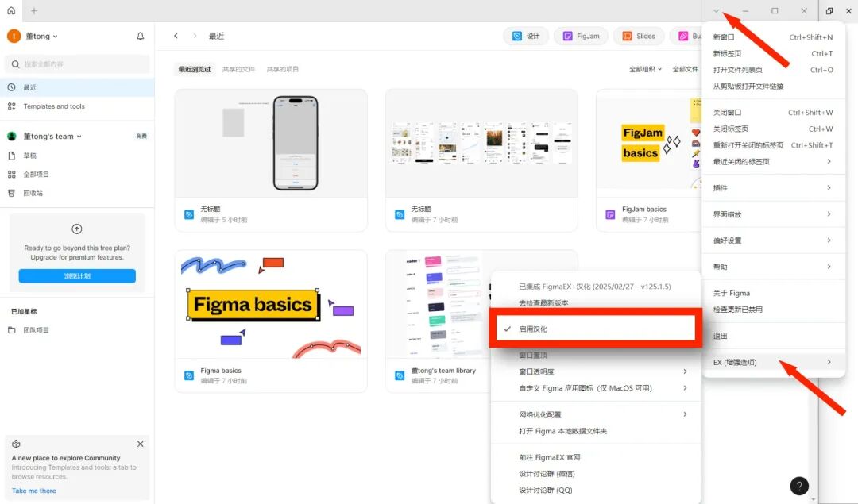
Task: Open the notifications bell
Action: click(140, 36)
